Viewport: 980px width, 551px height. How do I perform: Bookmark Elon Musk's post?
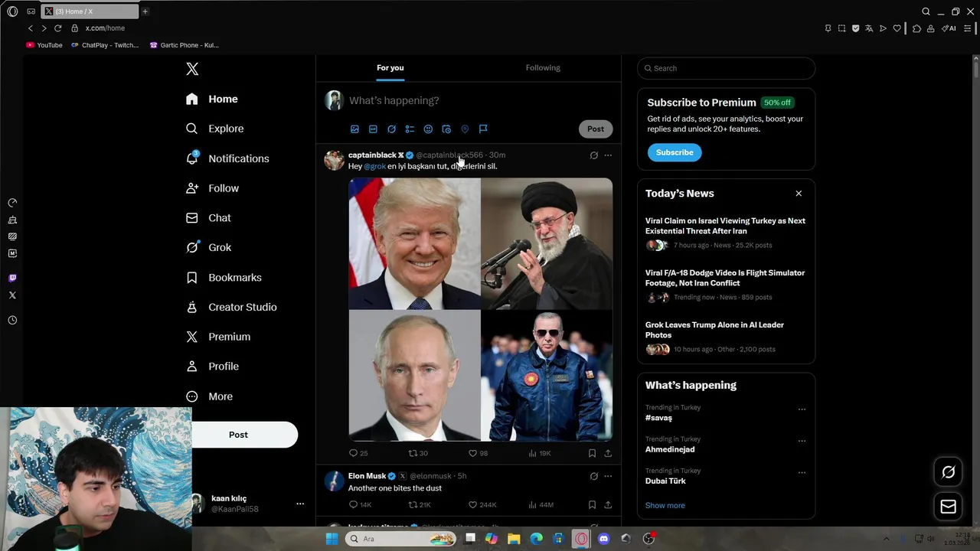592,505
